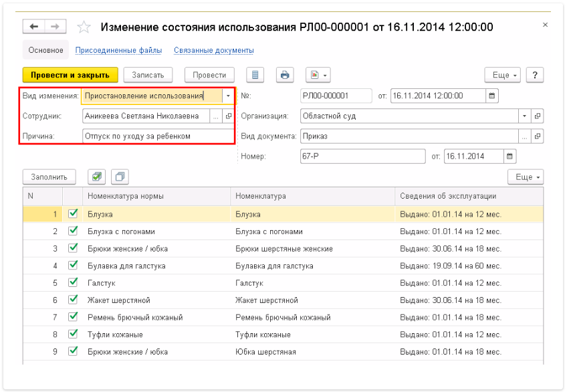
Task: Click the Заполнить button
Action: pyautogui.click(x=49, y=177)
